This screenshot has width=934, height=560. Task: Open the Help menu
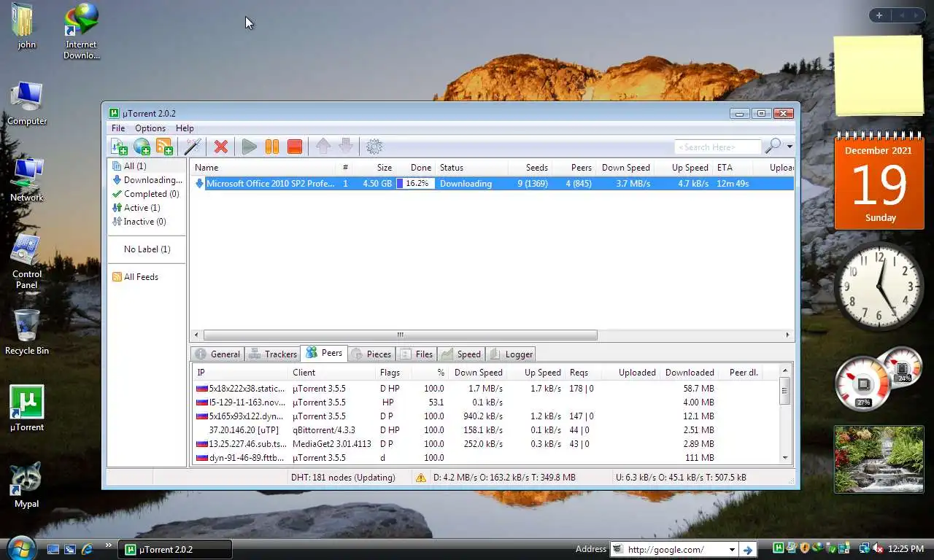[185, 128]
